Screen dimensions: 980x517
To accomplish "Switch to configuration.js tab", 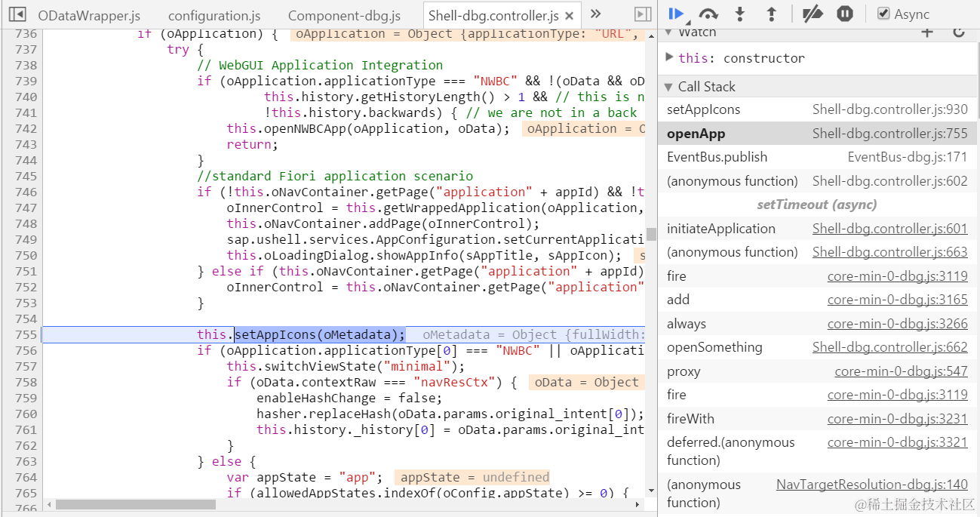I will (x=214, y=15).
